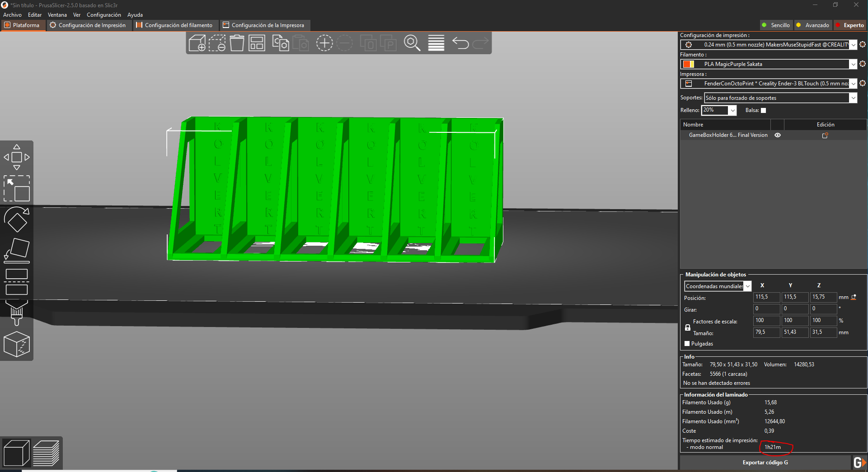Activate the Place on face tool
Screen dimensions: 868x472
click(17, 250)
